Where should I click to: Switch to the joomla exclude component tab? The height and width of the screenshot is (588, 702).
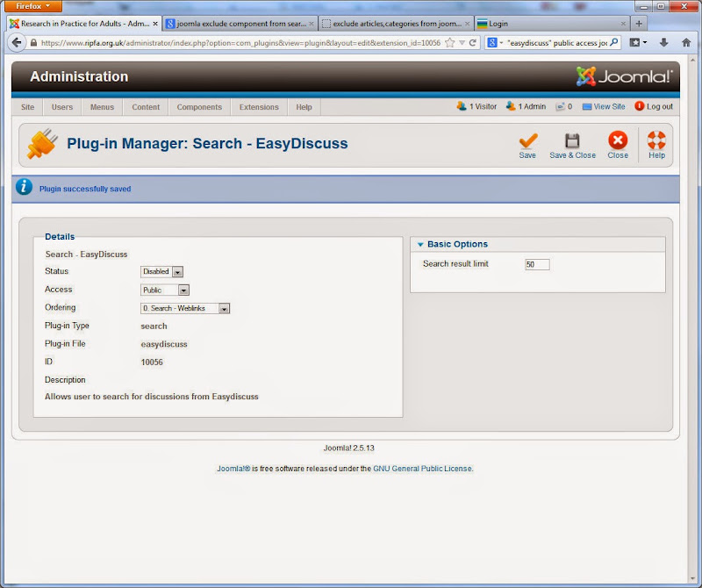[x=240, y=24]
